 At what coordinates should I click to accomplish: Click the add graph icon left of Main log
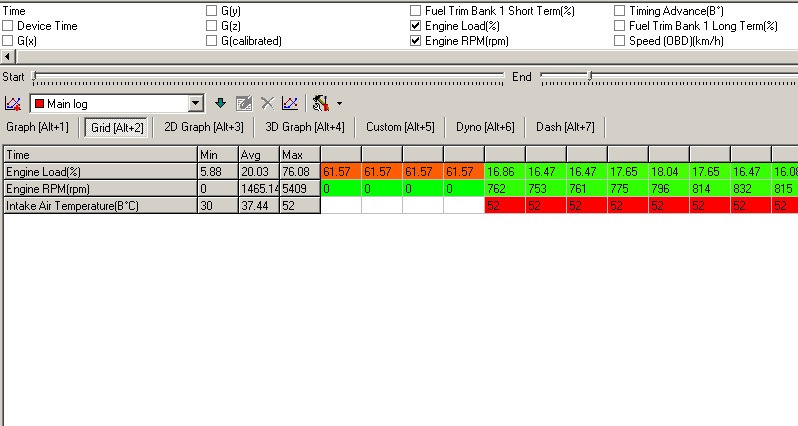point(13,103)
